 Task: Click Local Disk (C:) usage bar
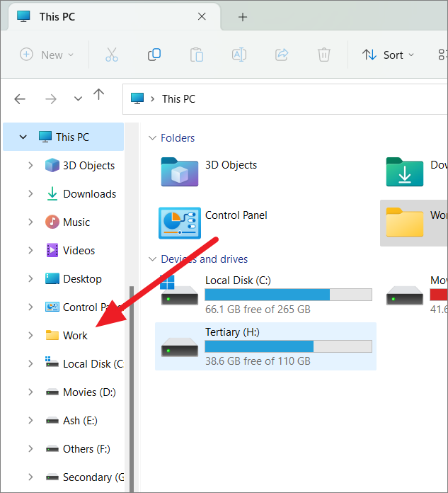click(x=288, y=295)
